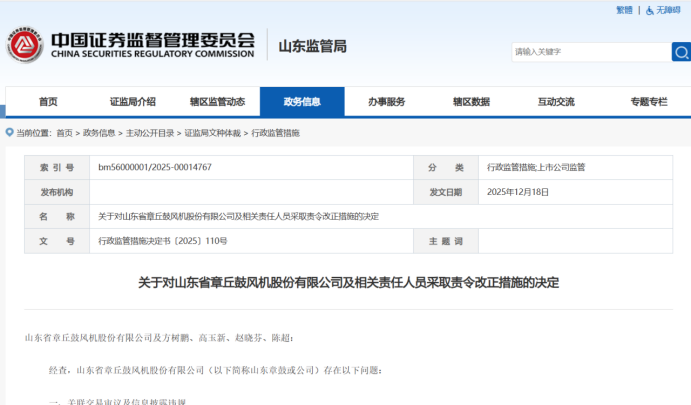Click the CSRC emblem logo
Screen dimensions: 691x405
coord(24,45)
